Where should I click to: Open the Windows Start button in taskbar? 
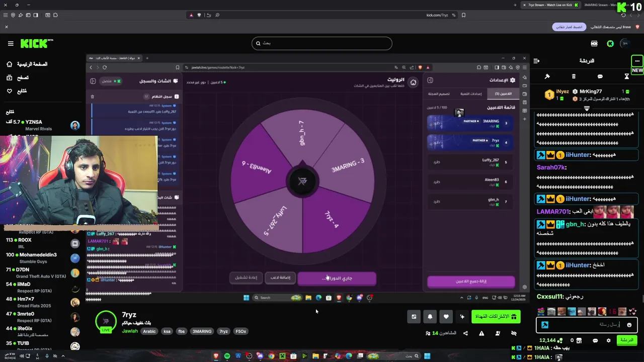[x=427, y=356]
